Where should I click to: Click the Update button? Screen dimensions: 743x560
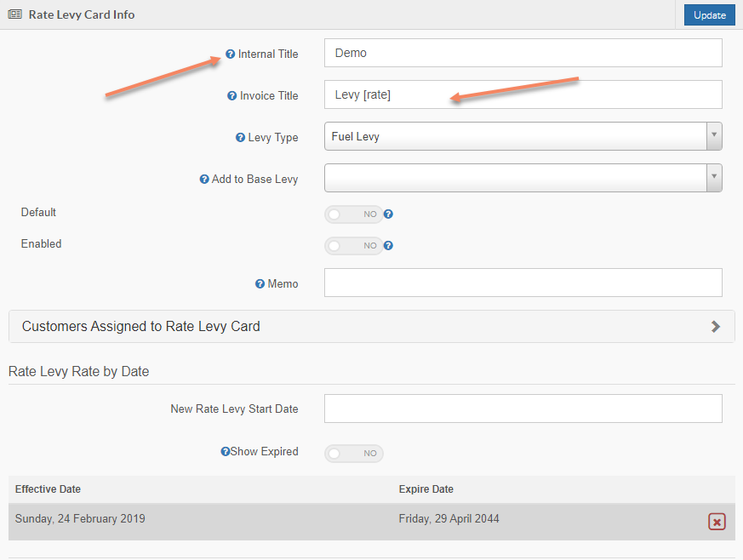[709, 14]
